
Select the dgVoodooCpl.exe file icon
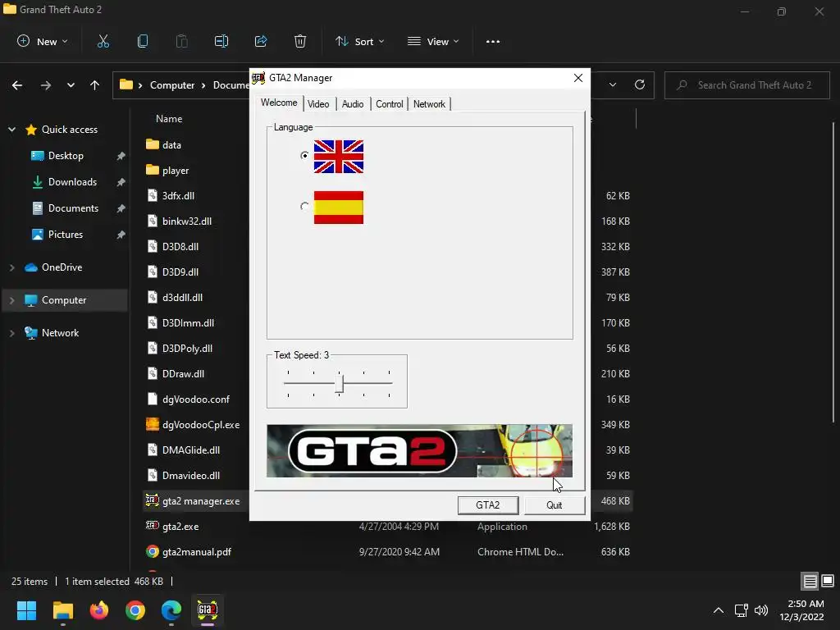(x=152, y=424)
